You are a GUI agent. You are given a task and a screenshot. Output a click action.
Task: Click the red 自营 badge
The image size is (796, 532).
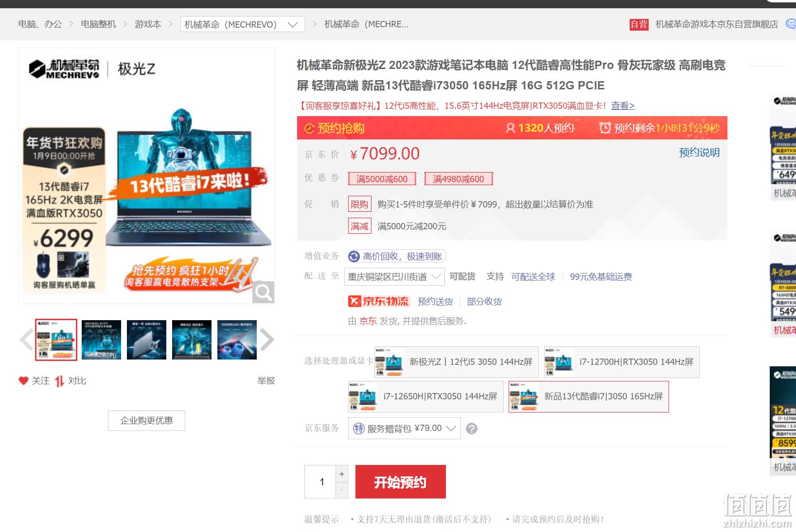tap(639, 24)
